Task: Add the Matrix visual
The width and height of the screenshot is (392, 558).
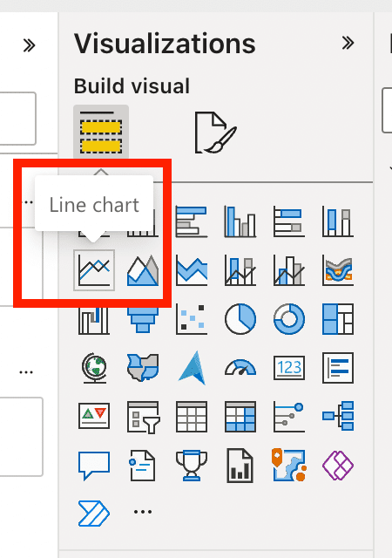Action: [x=240, y=416]
